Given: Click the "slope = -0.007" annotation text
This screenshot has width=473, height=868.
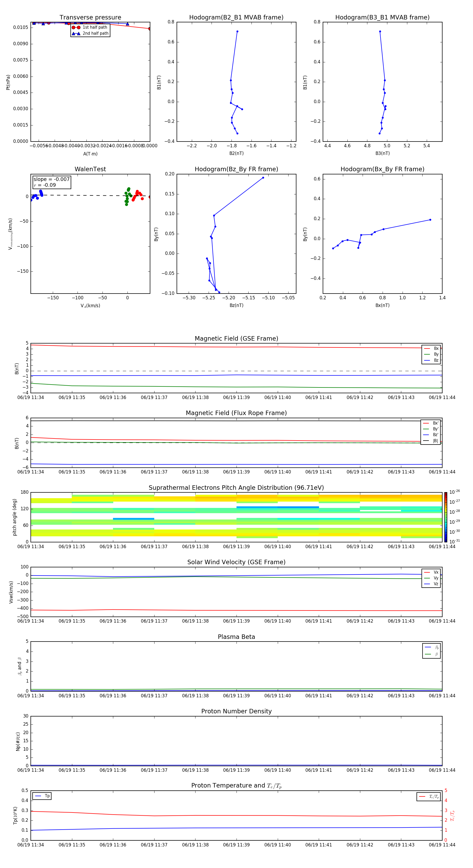Looking at the screenshot, I should click(52, 179).
